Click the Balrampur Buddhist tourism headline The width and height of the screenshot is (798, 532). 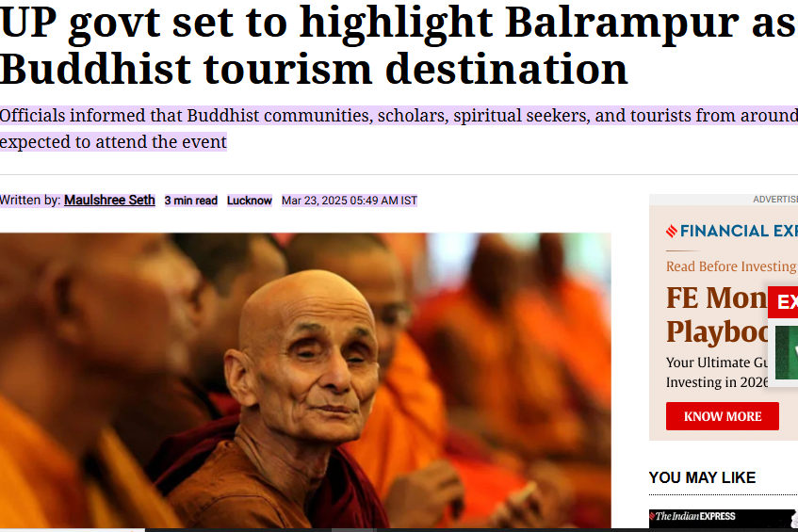pos(399,45)
